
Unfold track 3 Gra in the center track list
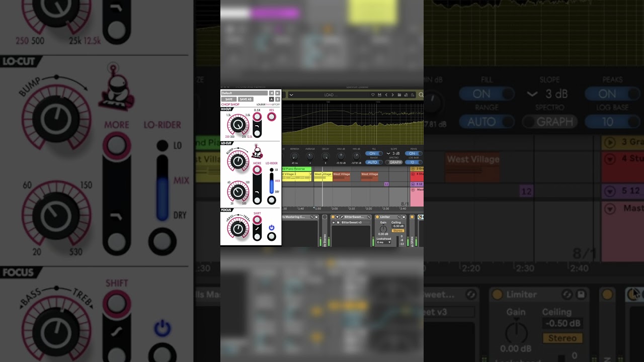click(413, 168)
